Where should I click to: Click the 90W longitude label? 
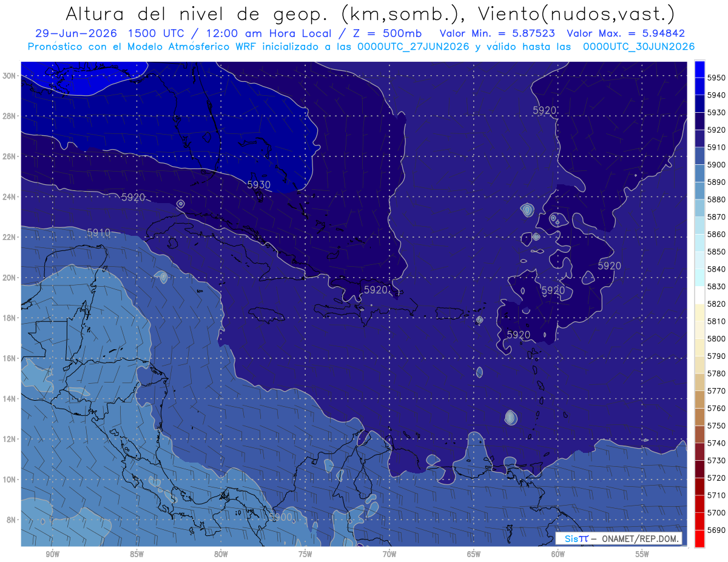click(53, 555)
